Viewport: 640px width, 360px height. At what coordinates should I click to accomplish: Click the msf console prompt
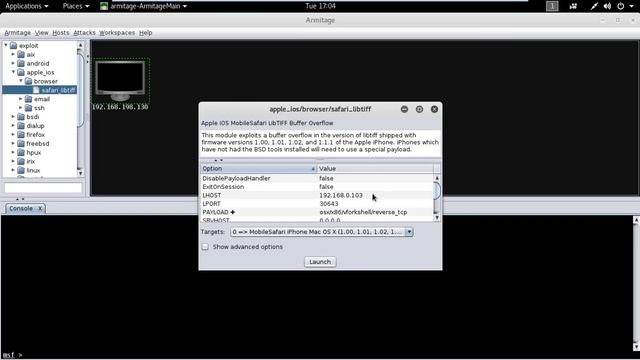12,355
